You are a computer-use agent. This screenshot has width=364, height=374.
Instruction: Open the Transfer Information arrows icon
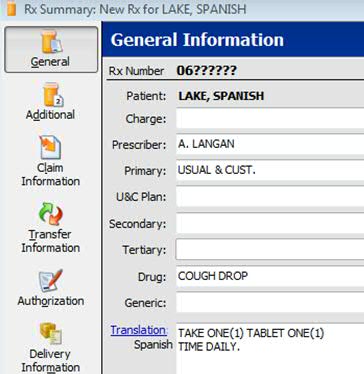click(51, 214)
